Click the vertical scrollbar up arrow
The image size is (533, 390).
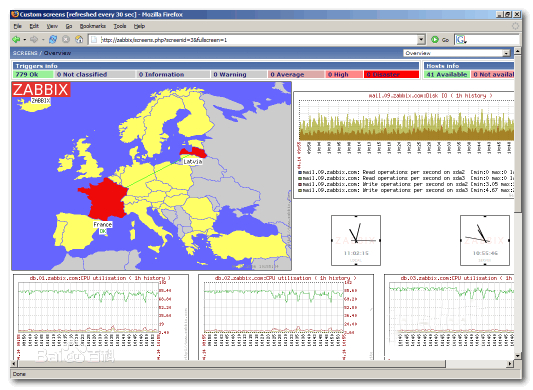click(x=518, y=51)
